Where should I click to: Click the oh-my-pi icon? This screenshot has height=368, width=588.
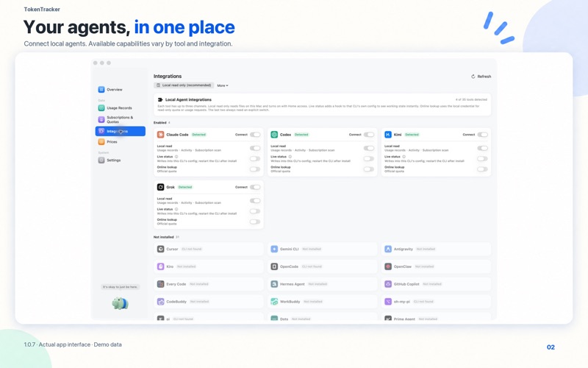[x=388, y=302]
